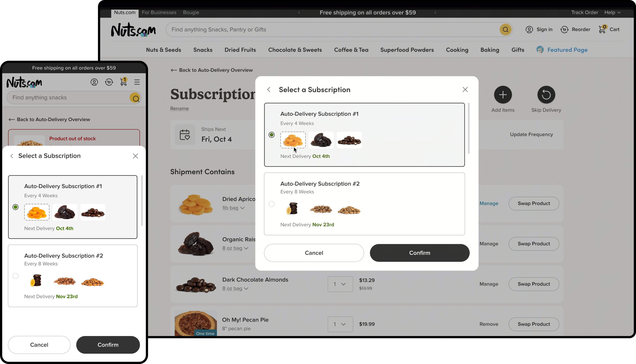Click Cancel in mobile subscription sheet

[39, 345]
